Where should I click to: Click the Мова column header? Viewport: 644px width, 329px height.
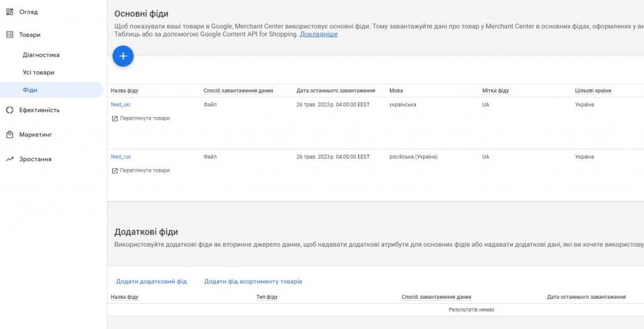point(396,91)
